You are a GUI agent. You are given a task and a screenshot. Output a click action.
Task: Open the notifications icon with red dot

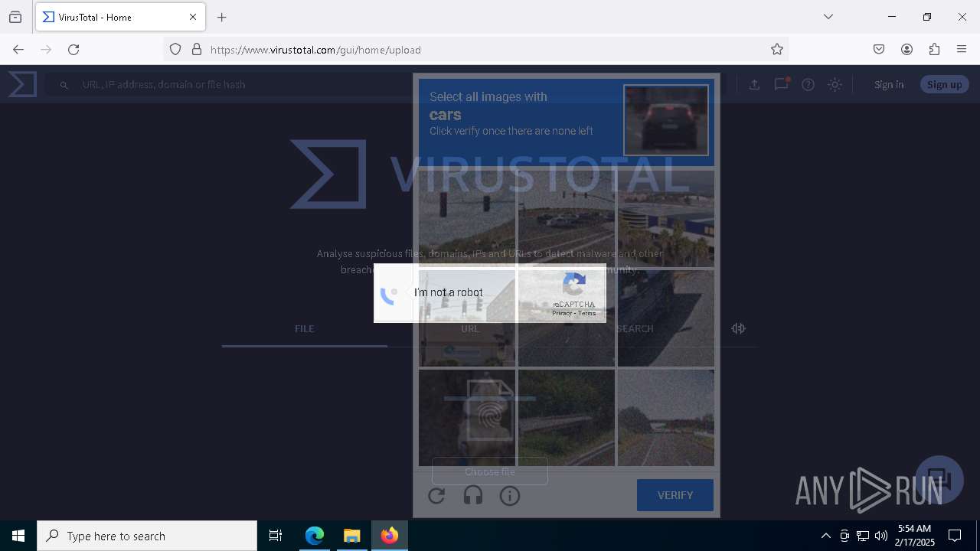(782, 84)
